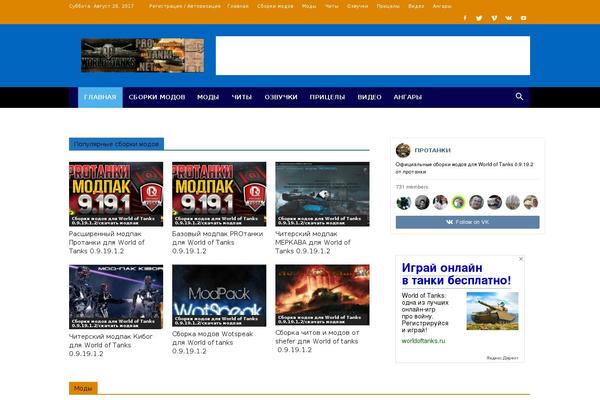Click the last member avatar in the VK widget
Screen dimensions: 600x400
531,202
